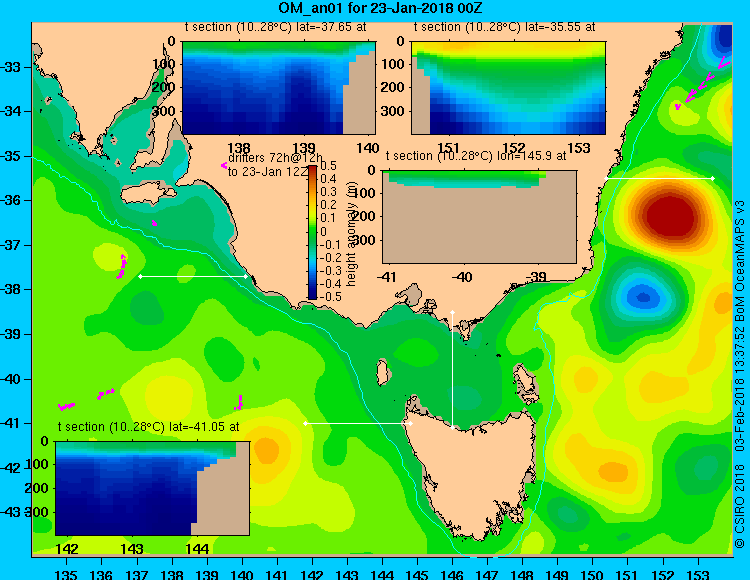This screenshot has height=580, width=750.
Task: Click the magenta drifter marker beside the drifters legend
Action: pyautogui.click(x=224, y=165)
